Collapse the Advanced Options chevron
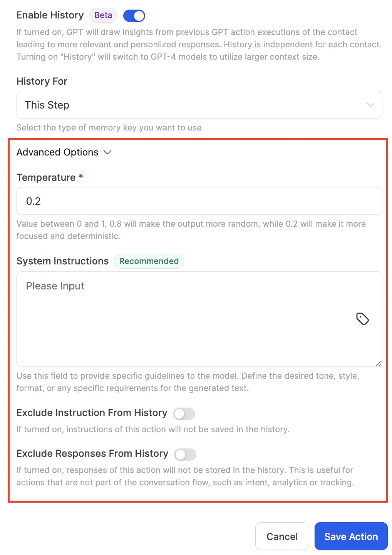 click(x=108, y=152)
